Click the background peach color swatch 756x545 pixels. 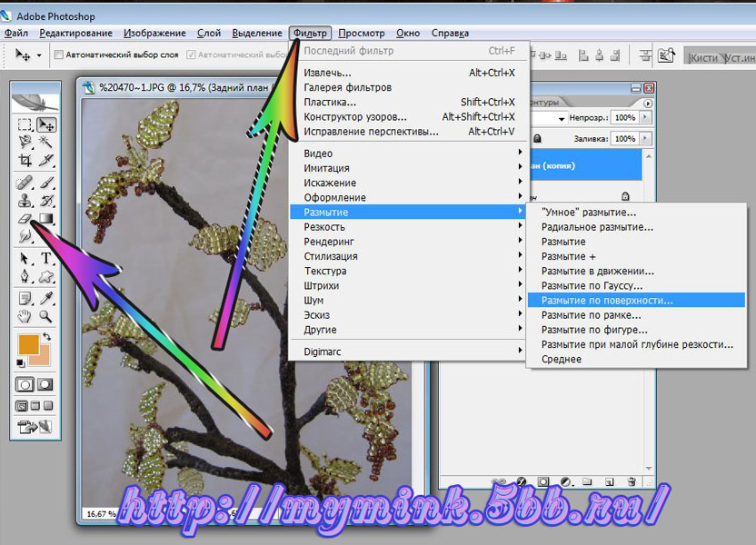click(x=43, y=358)
